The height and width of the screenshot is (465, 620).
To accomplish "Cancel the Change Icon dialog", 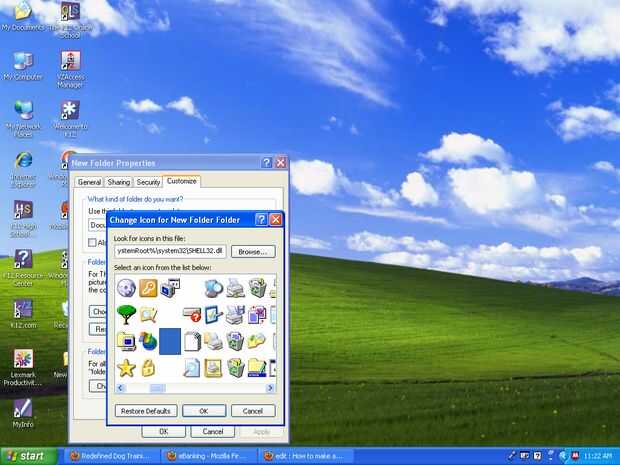I will point(253,411).
